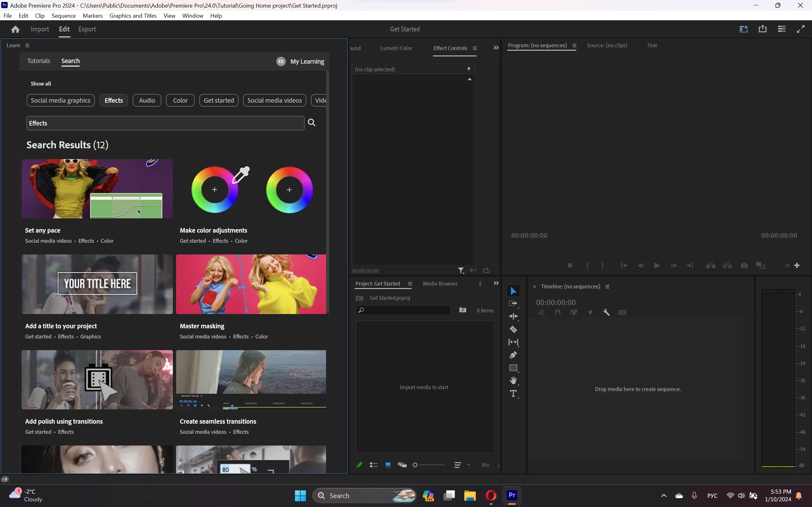
Task: Open sort icons dropdown arrow in project panel
Action: 468,465
